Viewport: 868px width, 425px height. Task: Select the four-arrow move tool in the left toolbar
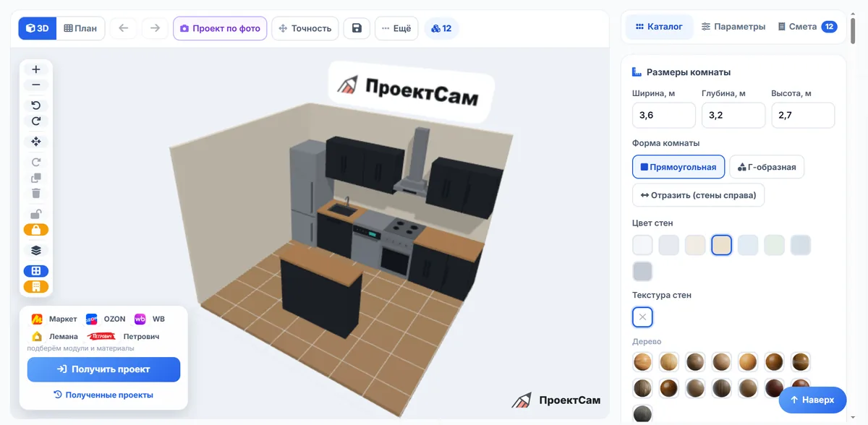click(36, 142)
